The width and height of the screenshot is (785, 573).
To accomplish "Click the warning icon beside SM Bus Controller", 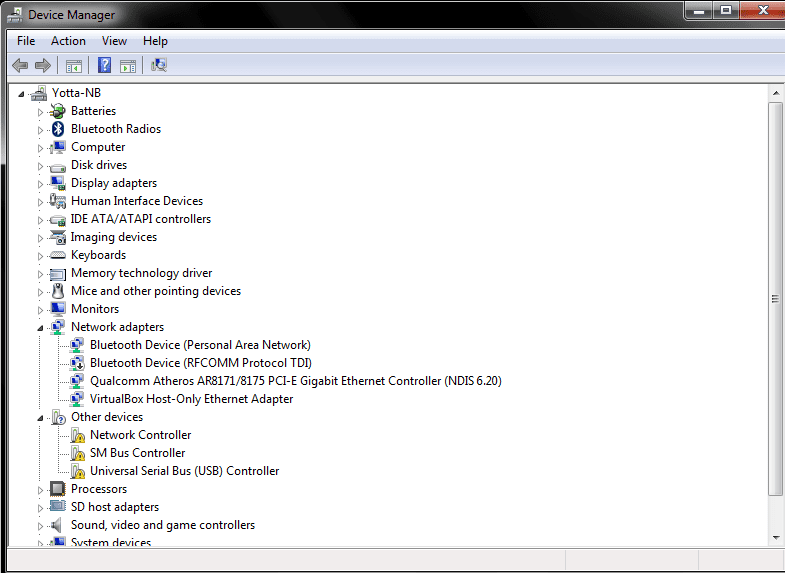I will click(77, 453).
